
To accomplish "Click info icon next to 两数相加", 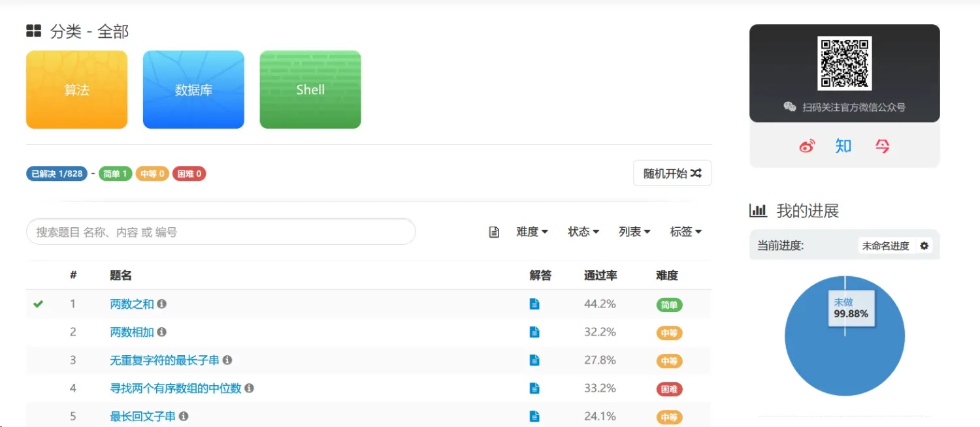I will (x=162, y=332).
